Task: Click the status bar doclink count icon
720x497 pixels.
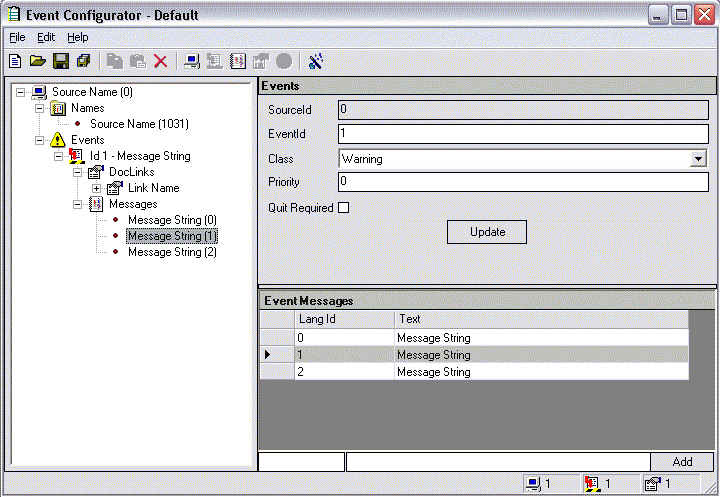Action: (x=652, y=484)
